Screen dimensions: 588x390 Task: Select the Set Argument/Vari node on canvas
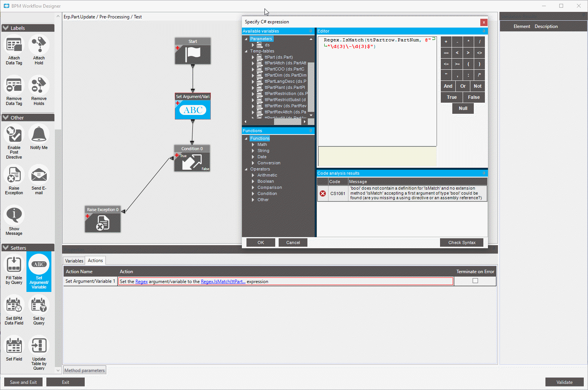pyautogui.click(x=193, y=106)
